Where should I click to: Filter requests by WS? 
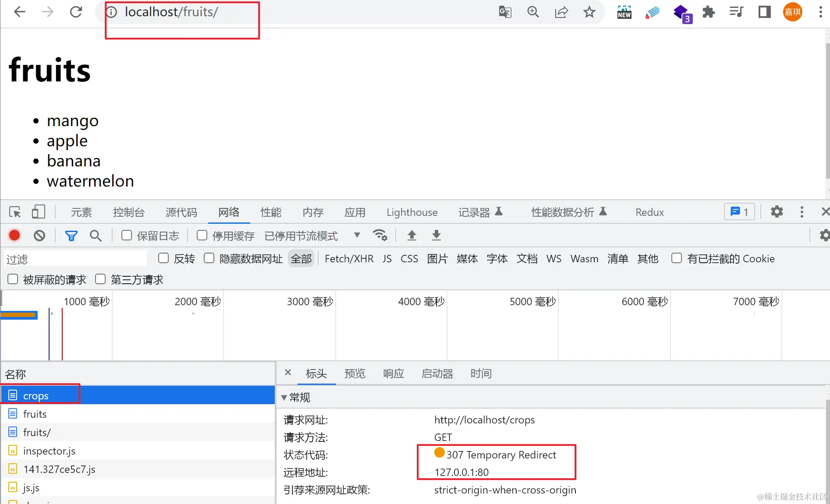click(554, 259)
